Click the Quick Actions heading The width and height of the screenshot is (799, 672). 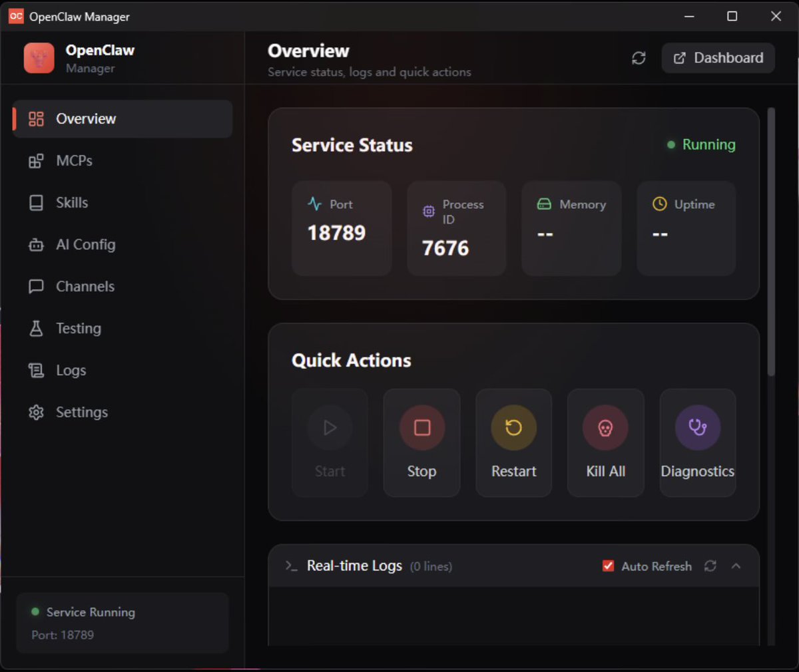[352, 361]
